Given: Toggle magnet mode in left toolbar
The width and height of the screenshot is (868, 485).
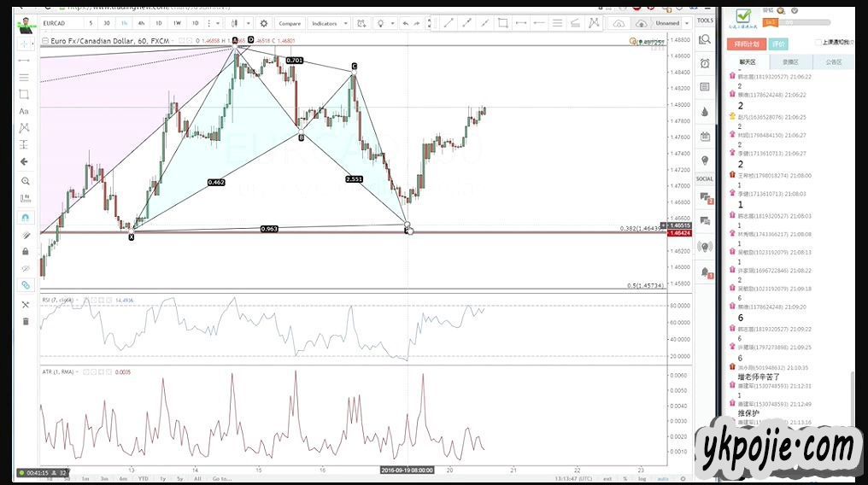Looking at the screenshot, I should tap(24, 218).
